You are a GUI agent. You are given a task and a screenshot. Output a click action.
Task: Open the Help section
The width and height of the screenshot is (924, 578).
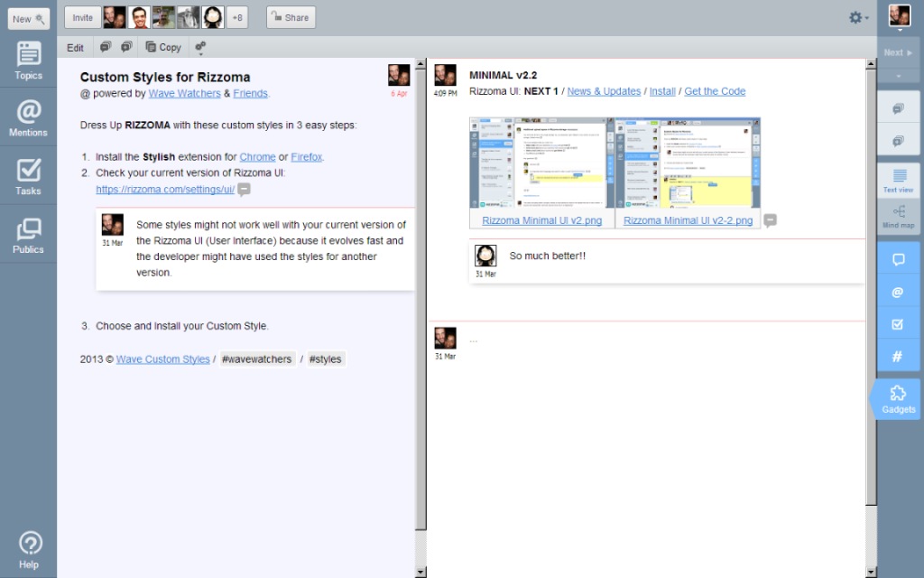pyautogui.click(x=28, y=550)
